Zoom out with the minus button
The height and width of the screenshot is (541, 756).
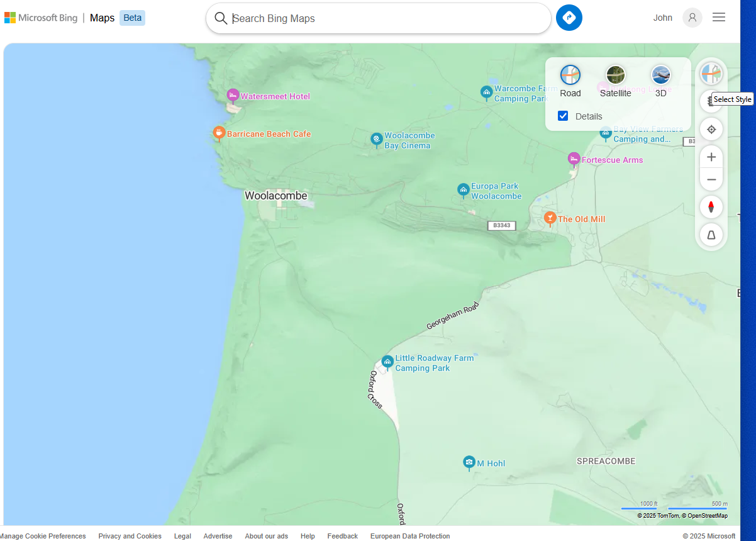pyautogui.click(x=711, y=180)
